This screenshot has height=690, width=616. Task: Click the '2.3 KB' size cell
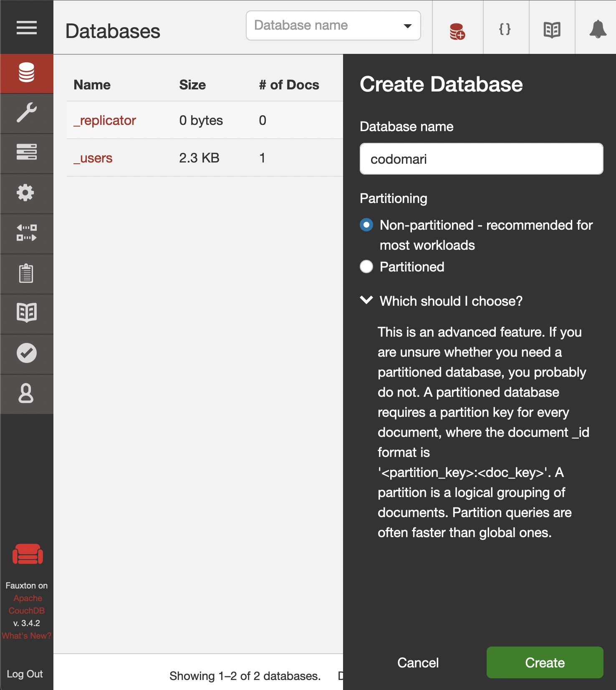(199, 158)
